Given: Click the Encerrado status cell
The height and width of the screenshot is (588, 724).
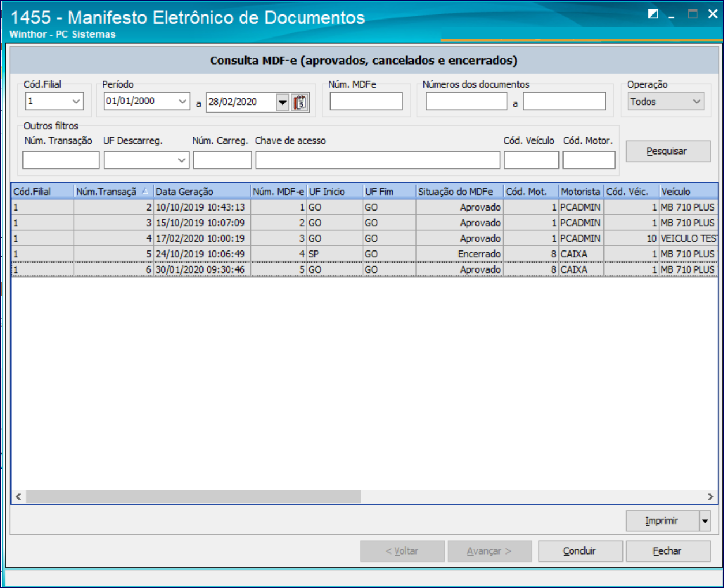Looking at the screenshot, I should 460,254.
